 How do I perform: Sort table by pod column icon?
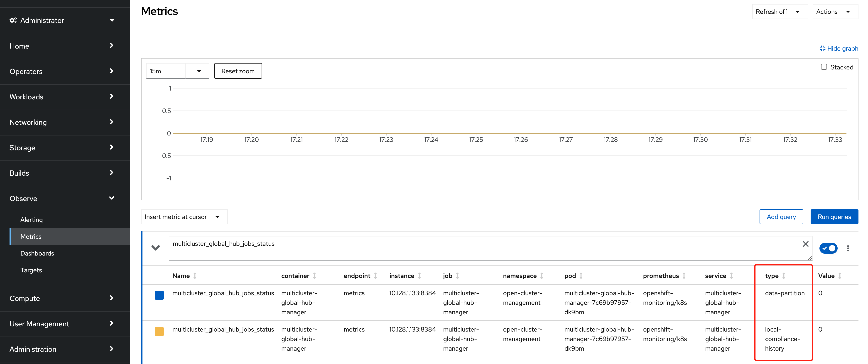point(581,276)
